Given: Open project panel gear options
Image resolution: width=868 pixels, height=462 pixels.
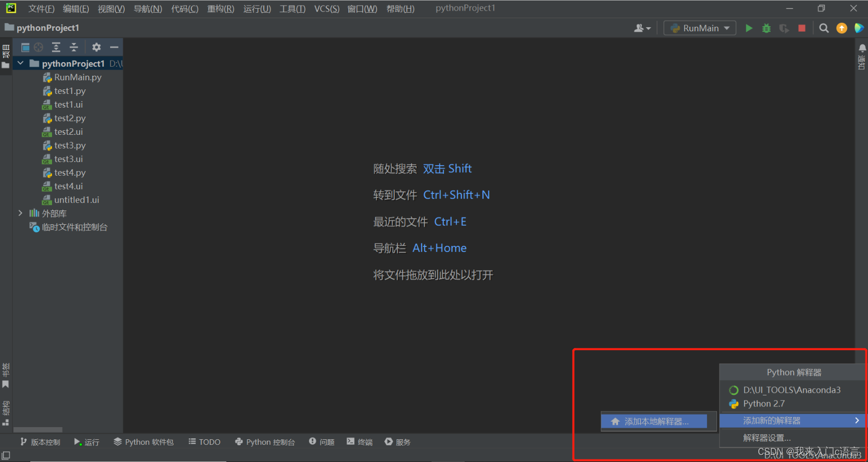Looking at the screenshot, I should (x=96, y=47).
